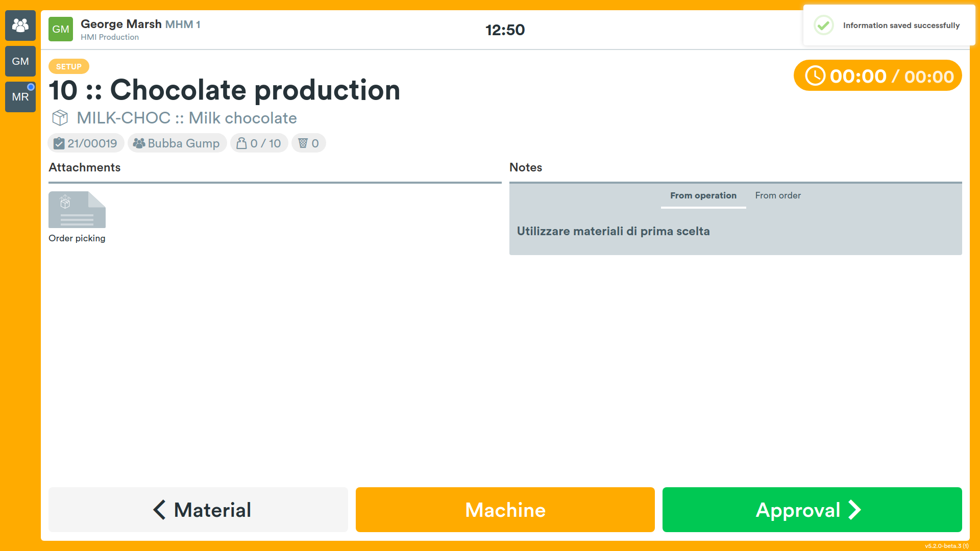
Task: Click the product box icon beside MILK-CHOC
Action: (x=60, y=118)
